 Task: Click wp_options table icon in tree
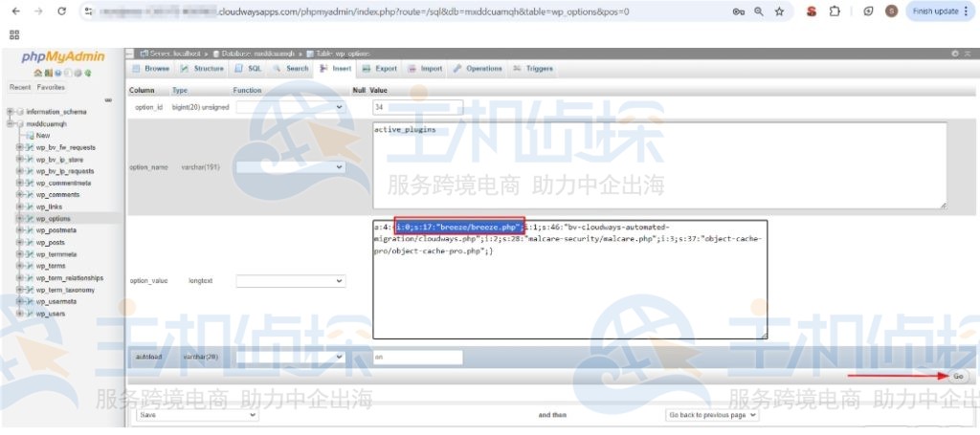(30, 219)
